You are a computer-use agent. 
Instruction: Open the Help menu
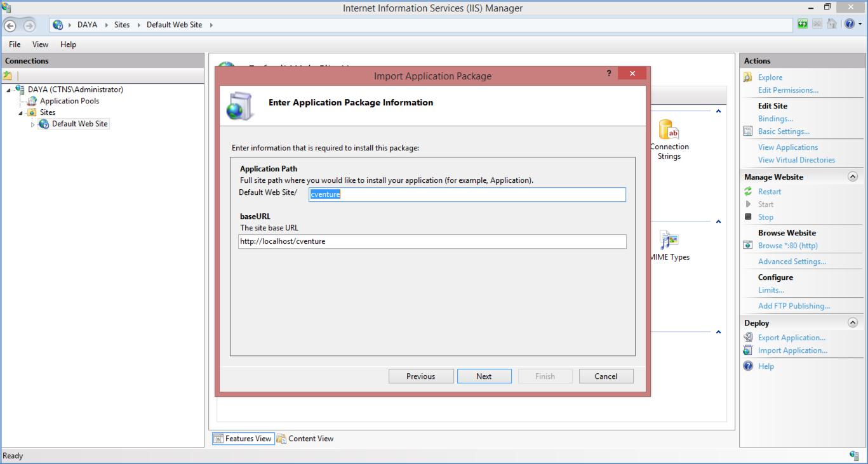click(x=68, y=44)
